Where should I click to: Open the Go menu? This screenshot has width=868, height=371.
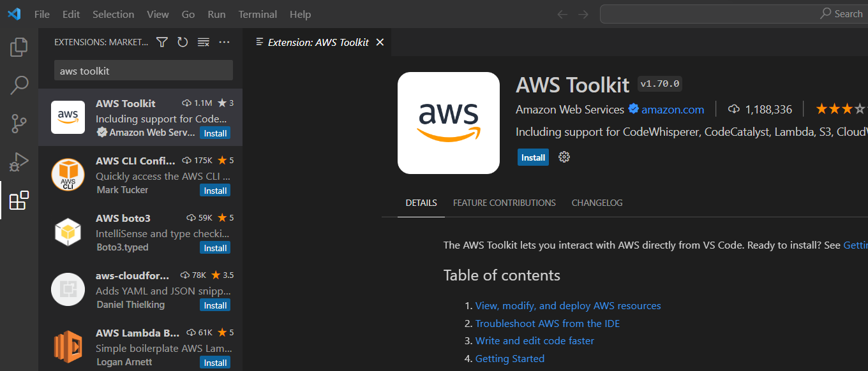click(188, 14)
